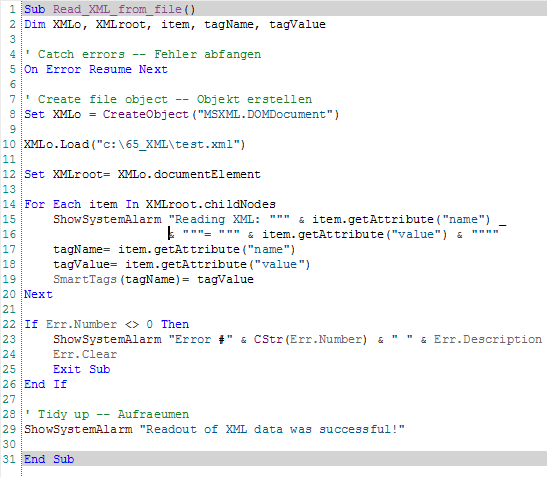Click the "MSXML.DOMDocument" string literal
547x477 pixels.
click(264, 114)
